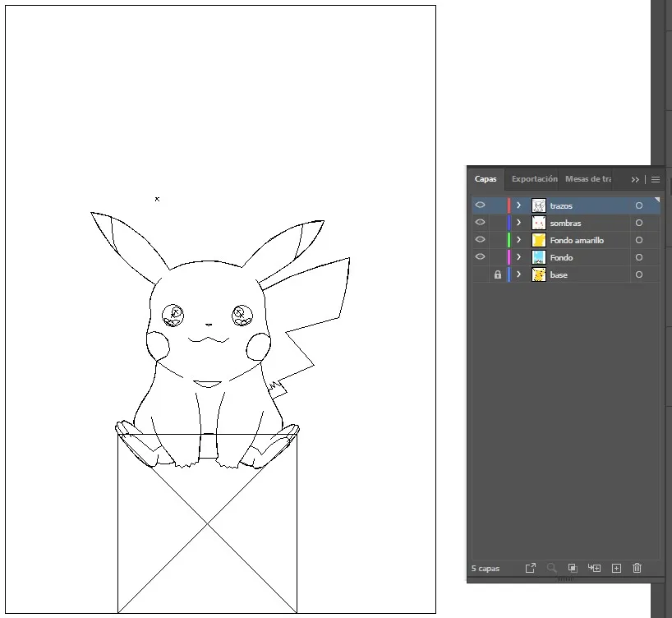The width and height of the screenshot is (672, 618).
Task: Click the '5 capas' layer count text
Action: [x=486, y=568]
